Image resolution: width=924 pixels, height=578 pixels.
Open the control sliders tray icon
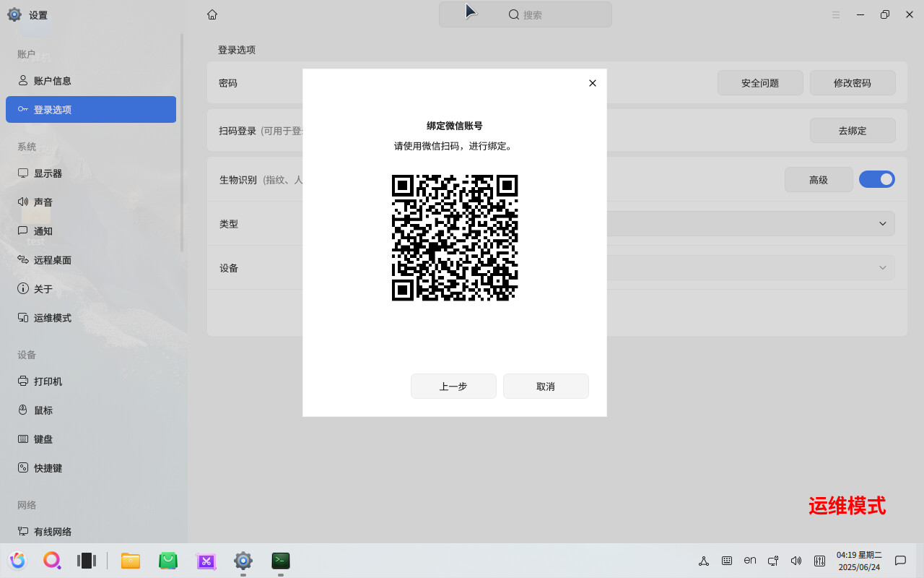(819, 561)
